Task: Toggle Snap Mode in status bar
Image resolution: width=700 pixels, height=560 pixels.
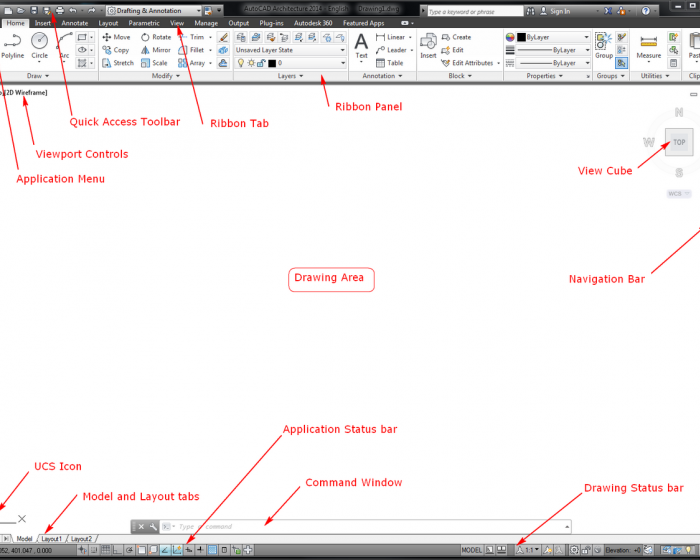Action: tap(94, 550)
